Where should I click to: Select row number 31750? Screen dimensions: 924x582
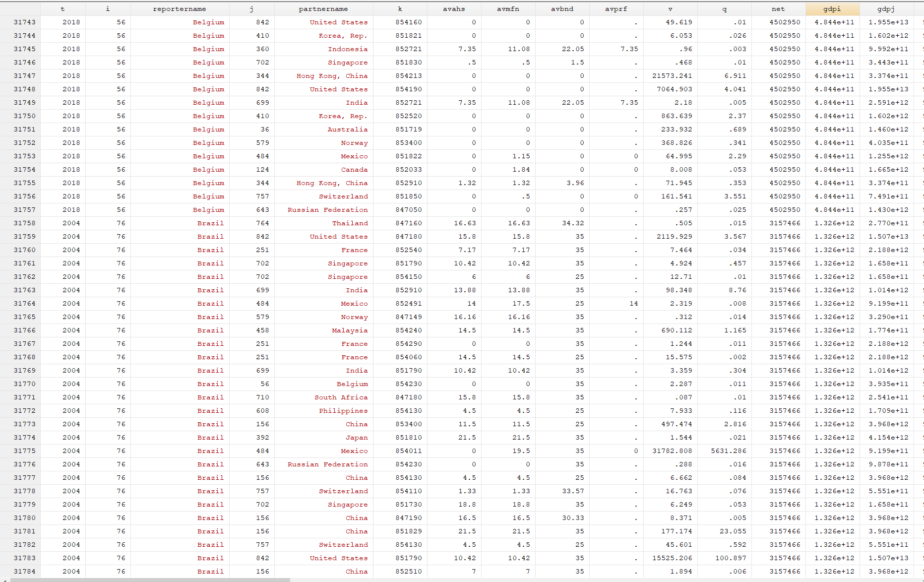[x=25, y=116]
